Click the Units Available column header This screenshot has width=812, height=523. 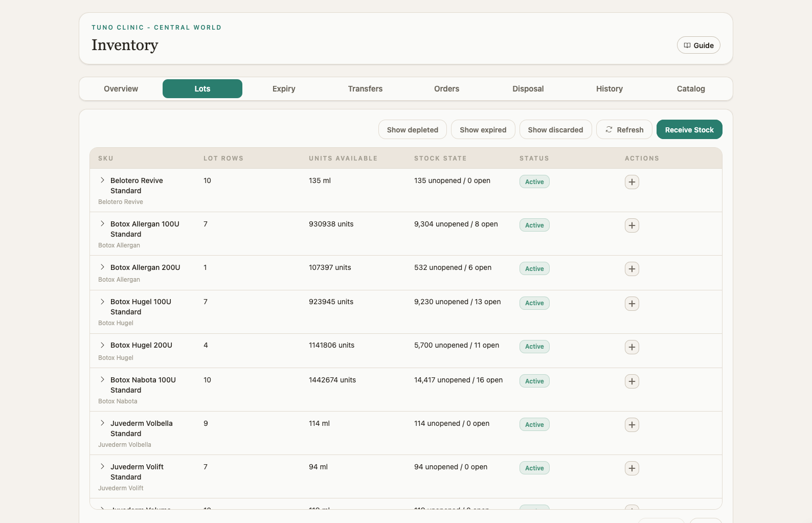tap(343, 158)
